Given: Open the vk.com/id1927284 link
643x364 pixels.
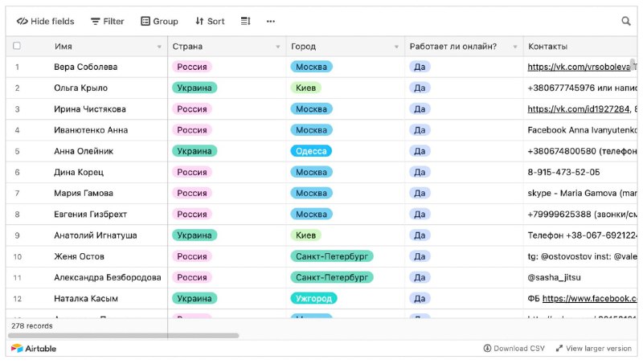Looking at the screenshot, I should pyautogui.click(x=578, y=109).
